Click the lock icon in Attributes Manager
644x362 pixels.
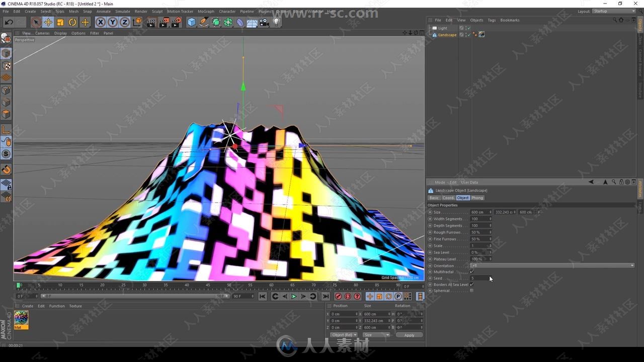pyautogui.click(x=622, y=182)
